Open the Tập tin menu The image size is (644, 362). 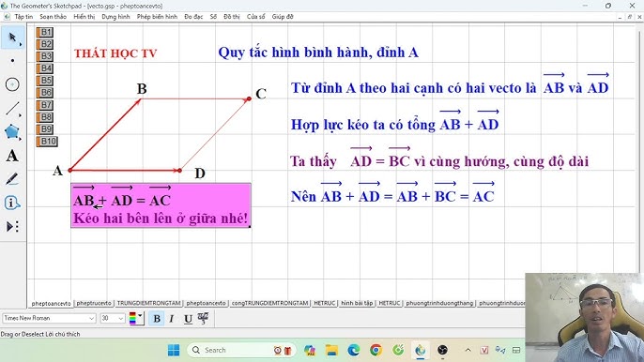point(23,17)
